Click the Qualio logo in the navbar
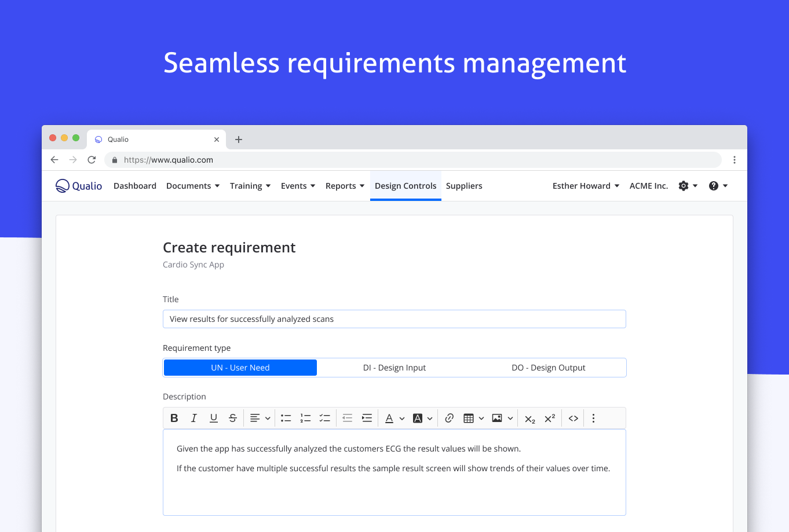Image resolution: width=789 pixels, height=532 pixels. (79, 186)
